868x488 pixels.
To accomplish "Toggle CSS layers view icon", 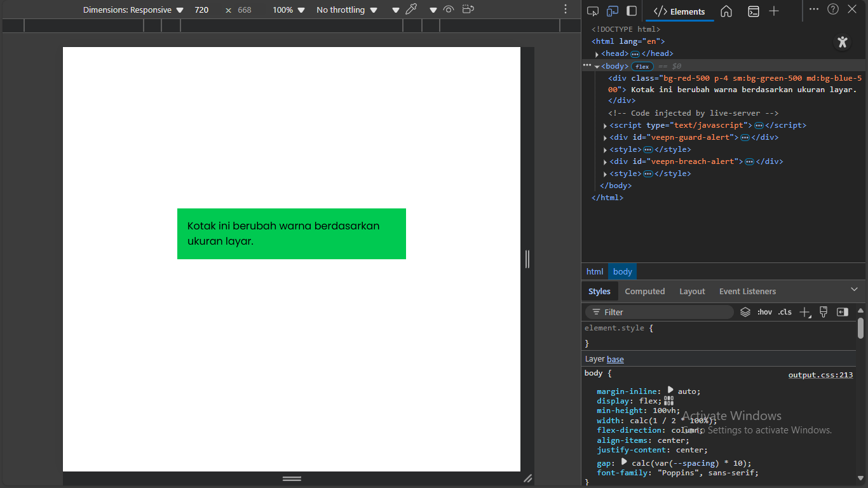I will [x=745, y=312].
